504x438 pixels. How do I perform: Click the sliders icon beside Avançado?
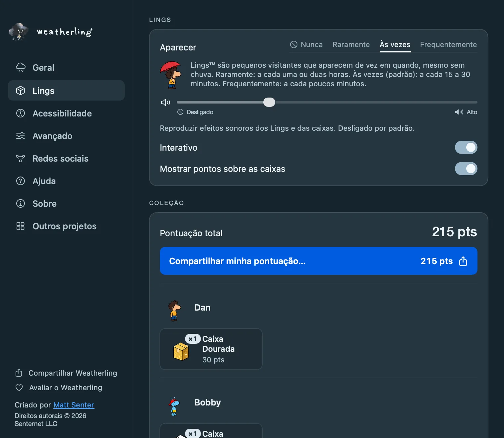point(21,136)
